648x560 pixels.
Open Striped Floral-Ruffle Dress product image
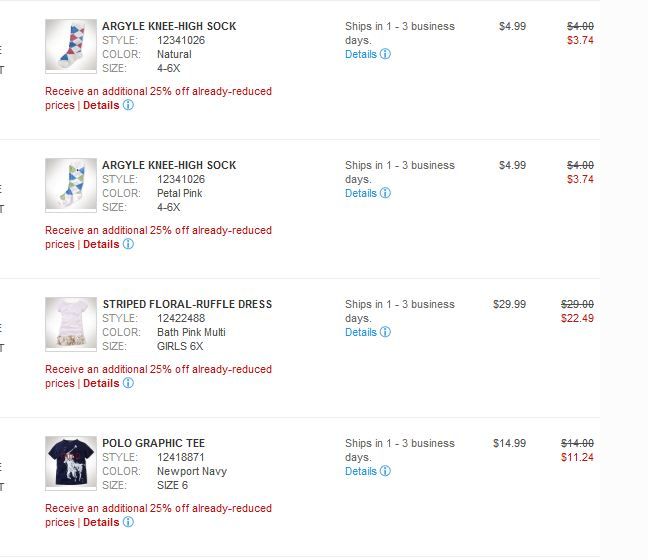coord(71,324)
